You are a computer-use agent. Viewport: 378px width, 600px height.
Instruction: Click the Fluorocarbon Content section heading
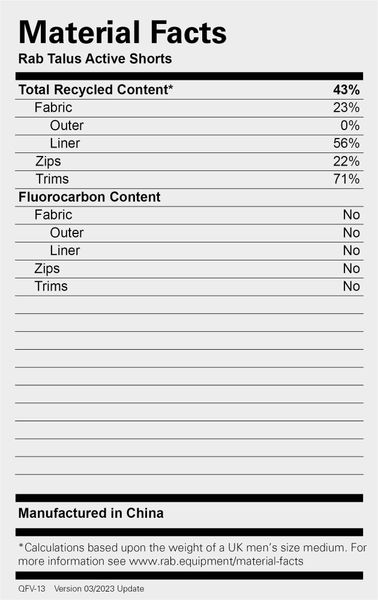point(89,197)
